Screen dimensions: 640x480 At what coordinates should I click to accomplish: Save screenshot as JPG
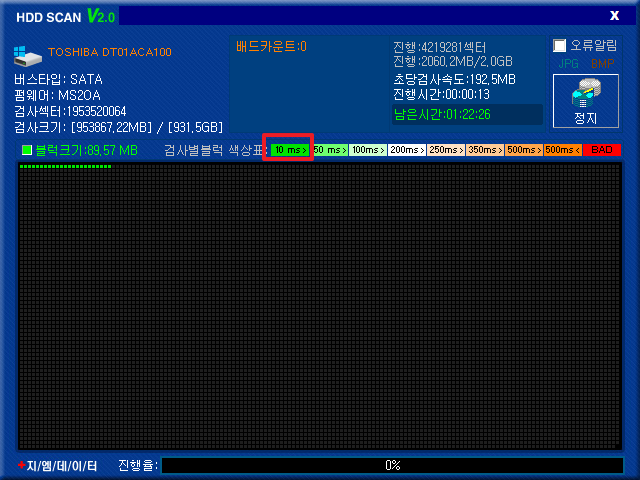pyautogui.click(x=568, y=64)
